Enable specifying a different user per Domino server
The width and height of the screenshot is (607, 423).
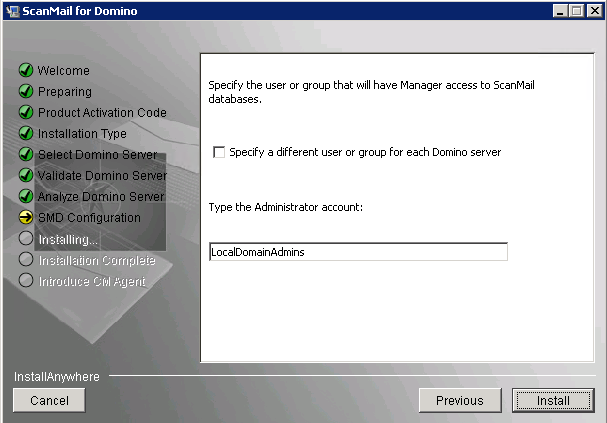click(x=219, y=153)
